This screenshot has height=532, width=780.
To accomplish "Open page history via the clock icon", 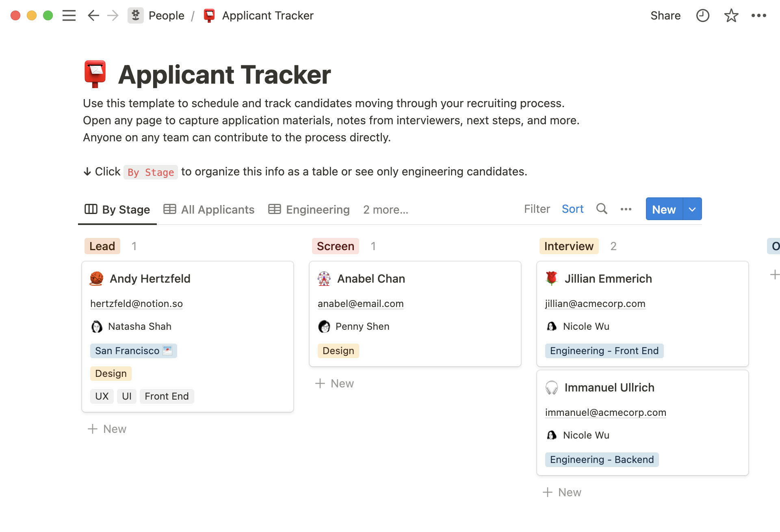I will pos(702,15).
